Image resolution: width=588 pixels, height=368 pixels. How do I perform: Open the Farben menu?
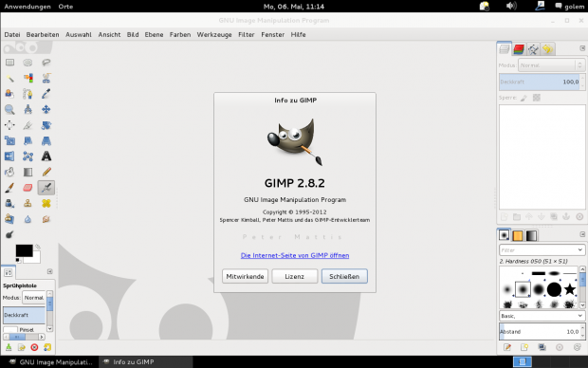pyautogui.click(x=180, y=34)
